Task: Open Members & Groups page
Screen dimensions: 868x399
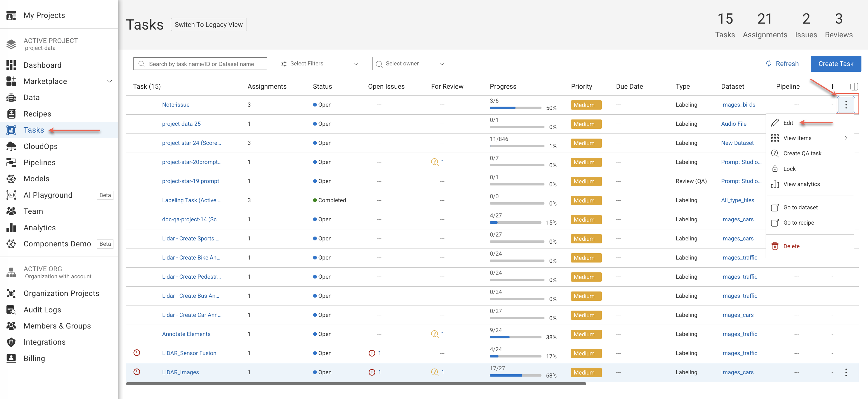Action: click(57, 326)
